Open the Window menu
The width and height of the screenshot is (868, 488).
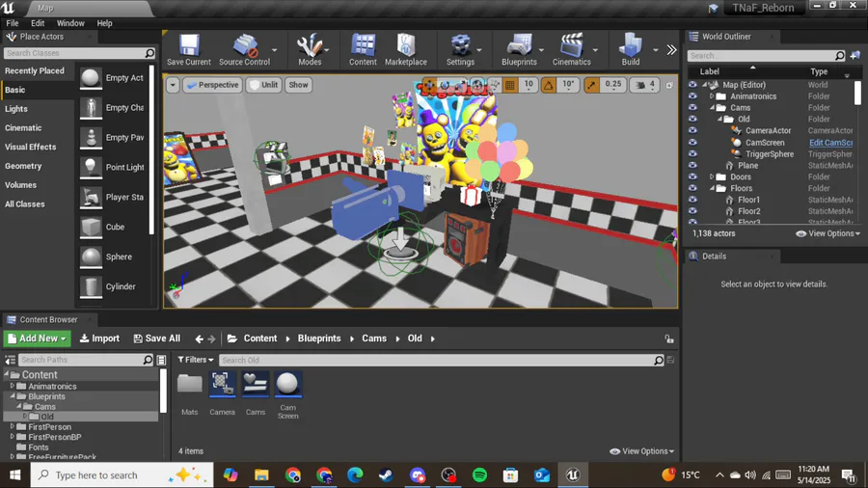click(x=70, y=23)
